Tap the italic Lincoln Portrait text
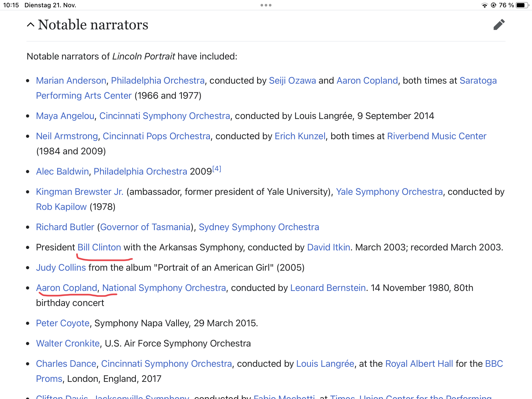This screenshot has width=532, height=399. coord(144,56)
